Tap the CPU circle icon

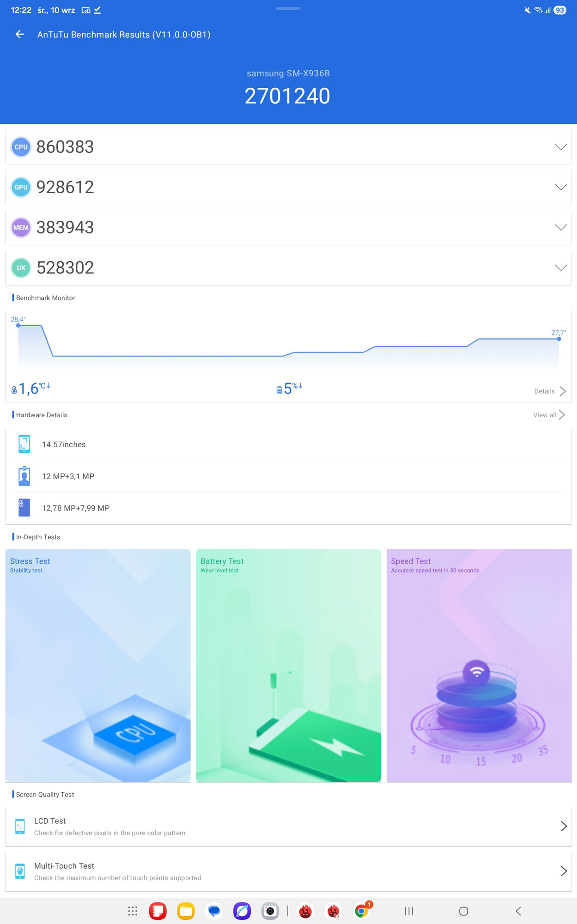click(21, 147)
